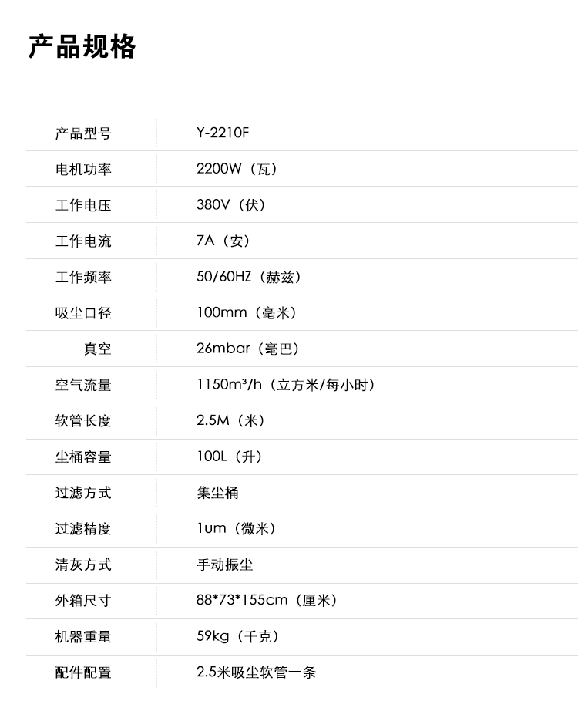This screenshot has width=578, height=728.
Task: Click the 机器重量 label
Action: (x=83, y=637)
